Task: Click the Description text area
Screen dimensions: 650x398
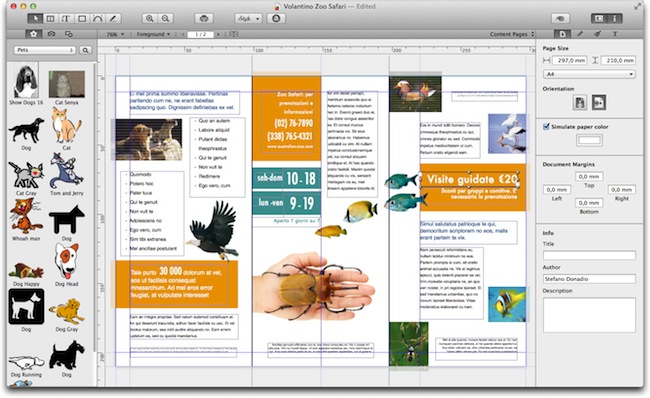Action: (x=589, y=315)
